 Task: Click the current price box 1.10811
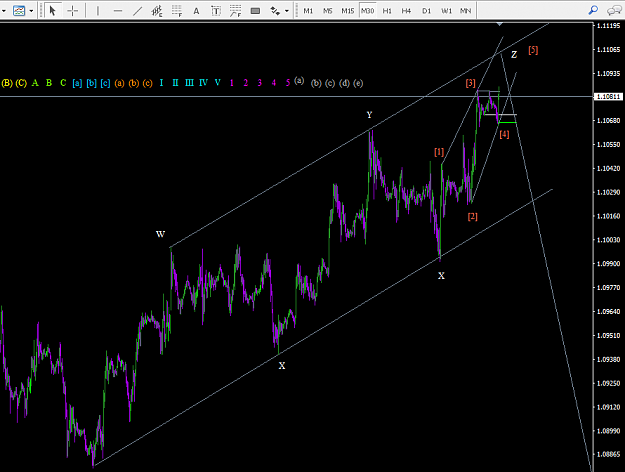coord(607,97)
